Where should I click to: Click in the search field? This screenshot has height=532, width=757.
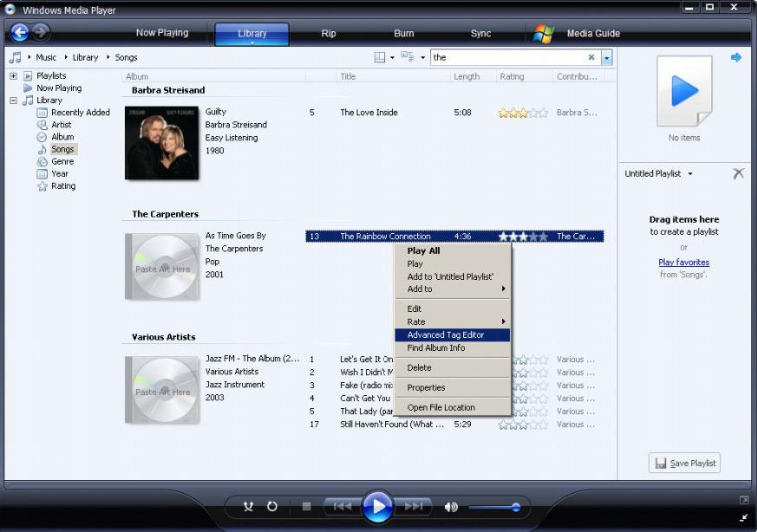pyautogui.click(x=508, y=57)
